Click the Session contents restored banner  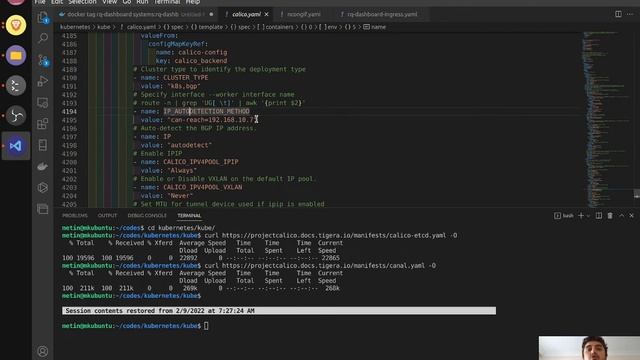click(x=279, y=311)
